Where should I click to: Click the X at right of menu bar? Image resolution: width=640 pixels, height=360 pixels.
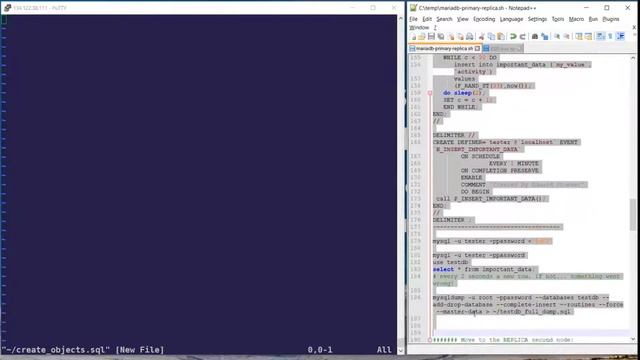click(x=634, y=27)
